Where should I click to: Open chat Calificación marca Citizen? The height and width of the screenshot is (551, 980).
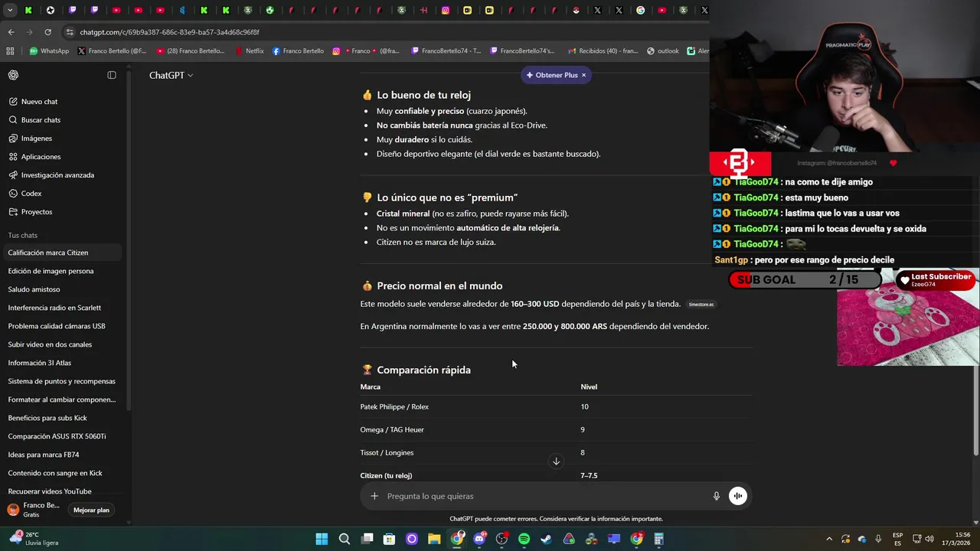63,253
